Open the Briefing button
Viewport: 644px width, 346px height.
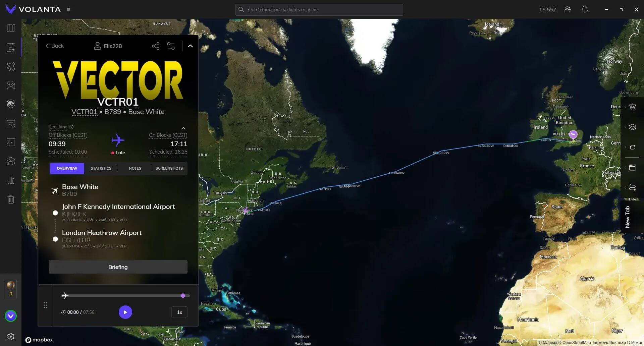tap(118, 267)
